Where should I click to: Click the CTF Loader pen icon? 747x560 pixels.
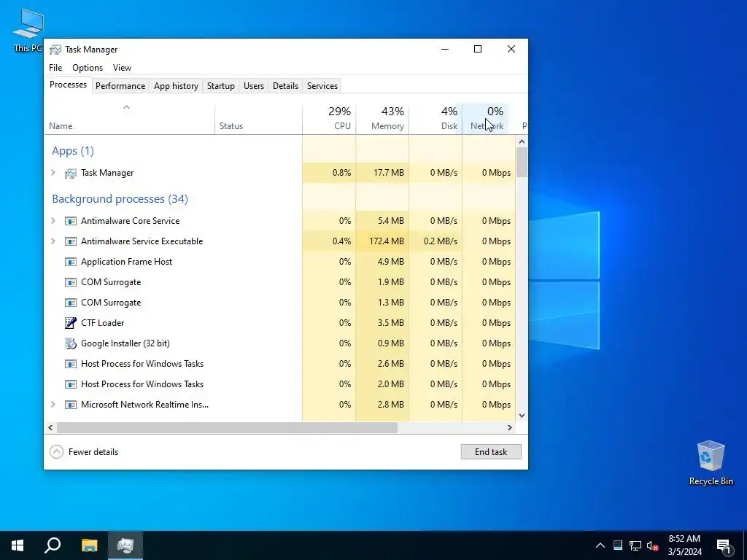pos(71,323)
